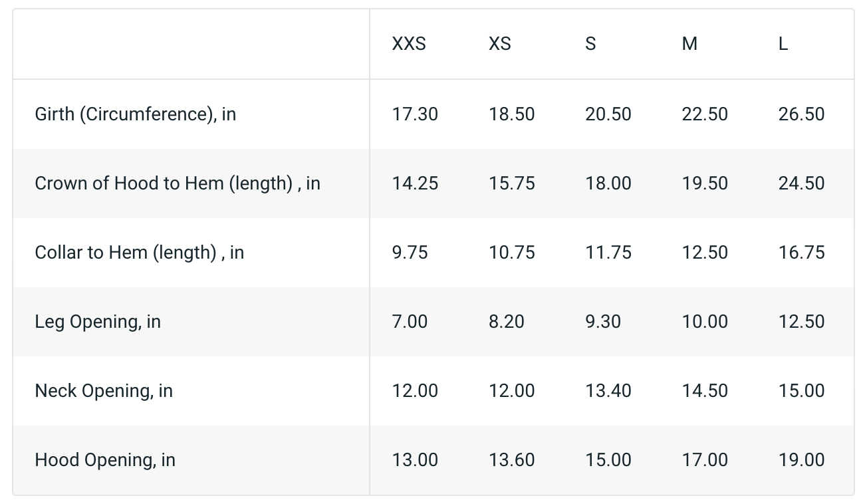Click hood opening value 19.00
863x504 pixels.
click(x=801, y=460)
